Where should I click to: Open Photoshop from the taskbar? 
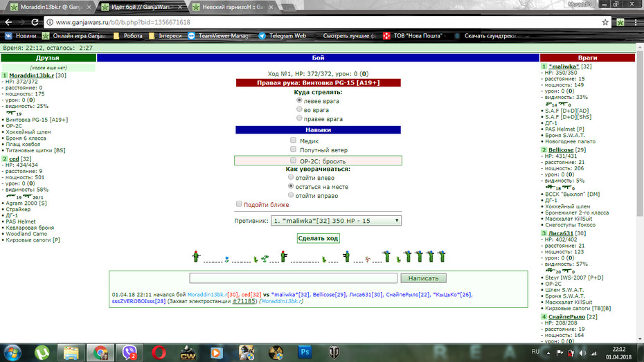305,352
